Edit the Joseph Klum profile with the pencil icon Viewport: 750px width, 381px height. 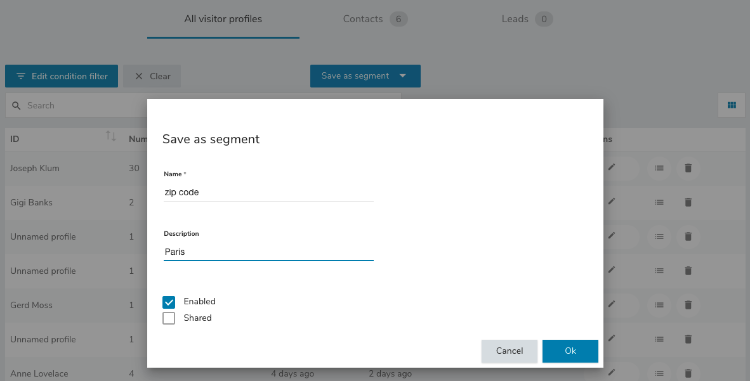611,167
